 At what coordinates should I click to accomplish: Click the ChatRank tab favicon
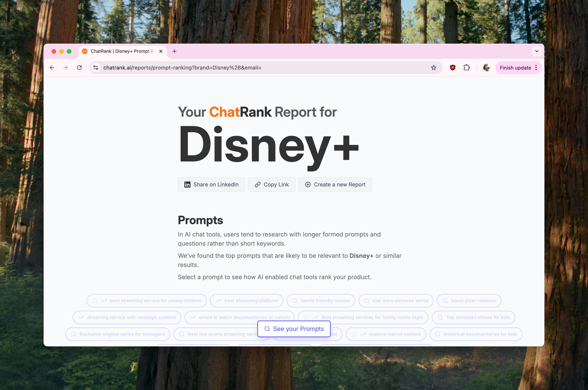pyautogui.click(x=85, y=51)
